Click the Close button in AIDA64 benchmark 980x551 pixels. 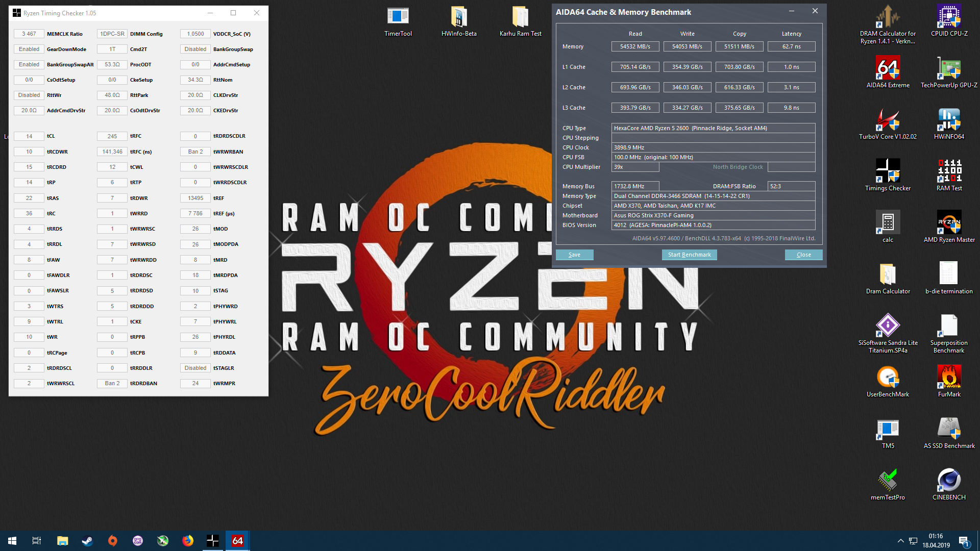[x=803, y=255]
